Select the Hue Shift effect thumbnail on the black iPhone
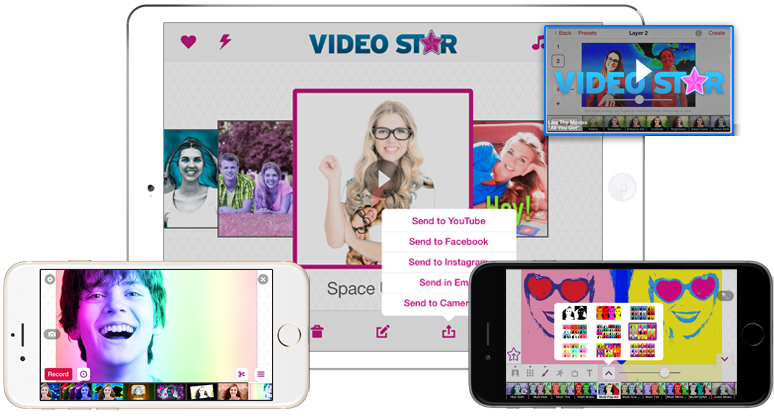Image resolution: width=774 pixels, height=420 pixels. (517, 390)
